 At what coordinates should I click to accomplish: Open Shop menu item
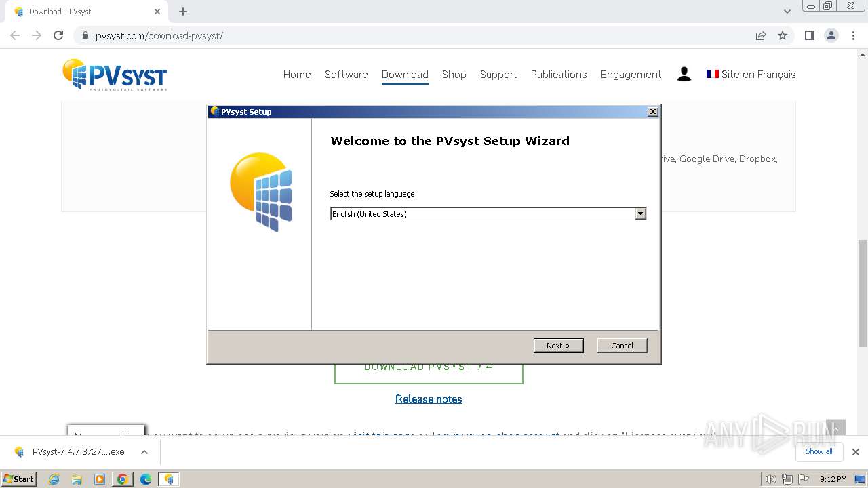[x=454, y=75]
